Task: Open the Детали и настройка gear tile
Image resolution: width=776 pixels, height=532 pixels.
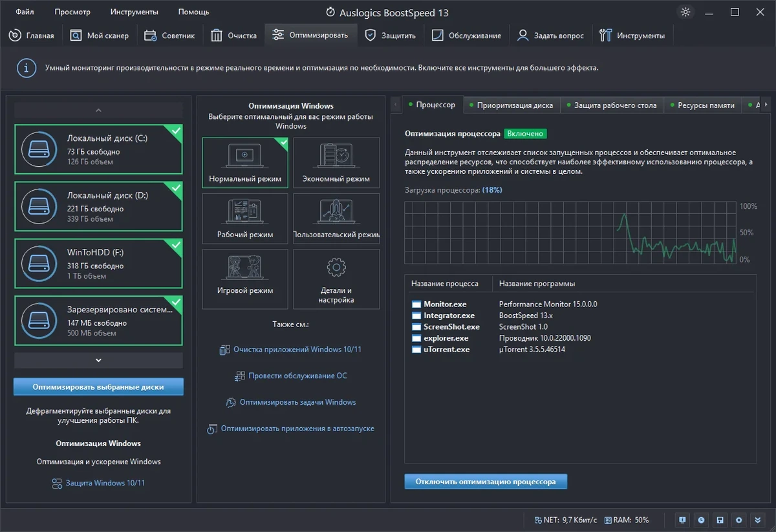Action: tap(336, 279)
